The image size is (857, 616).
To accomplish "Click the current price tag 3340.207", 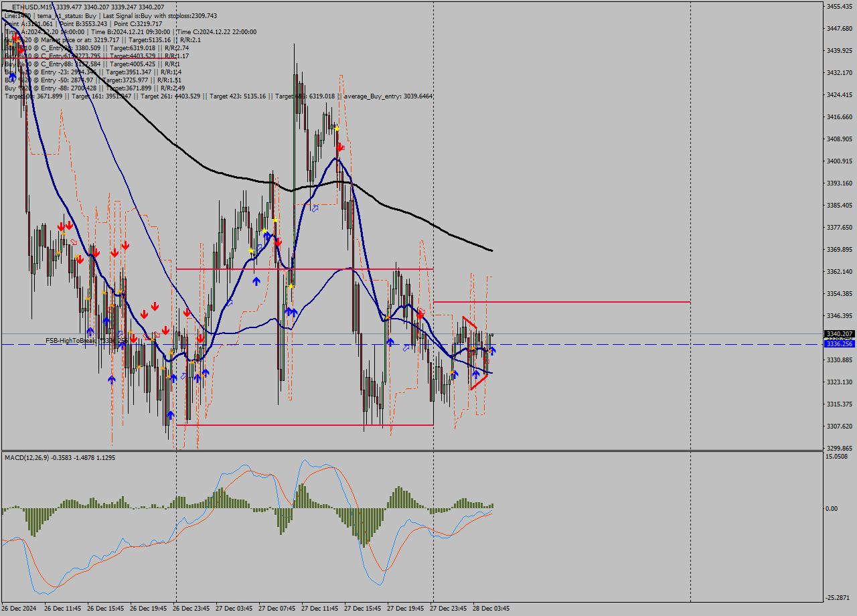I will (x=840, y=333).
